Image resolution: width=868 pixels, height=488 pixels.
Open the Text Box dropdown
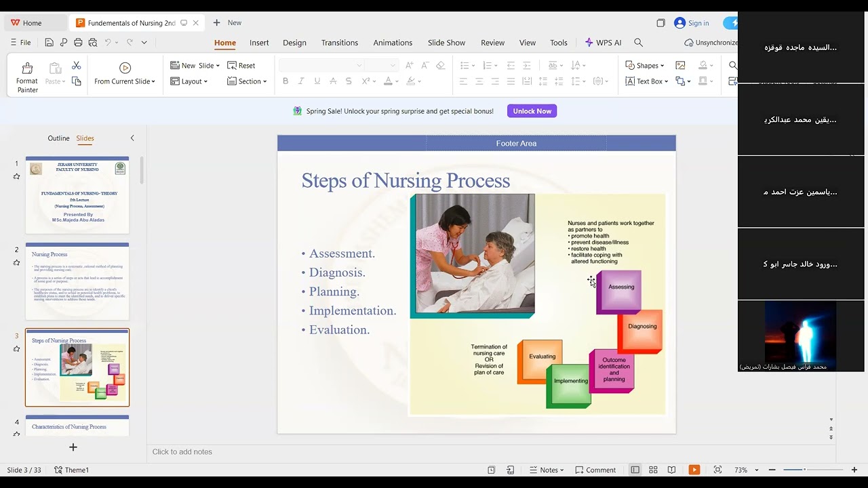point(646,81)
